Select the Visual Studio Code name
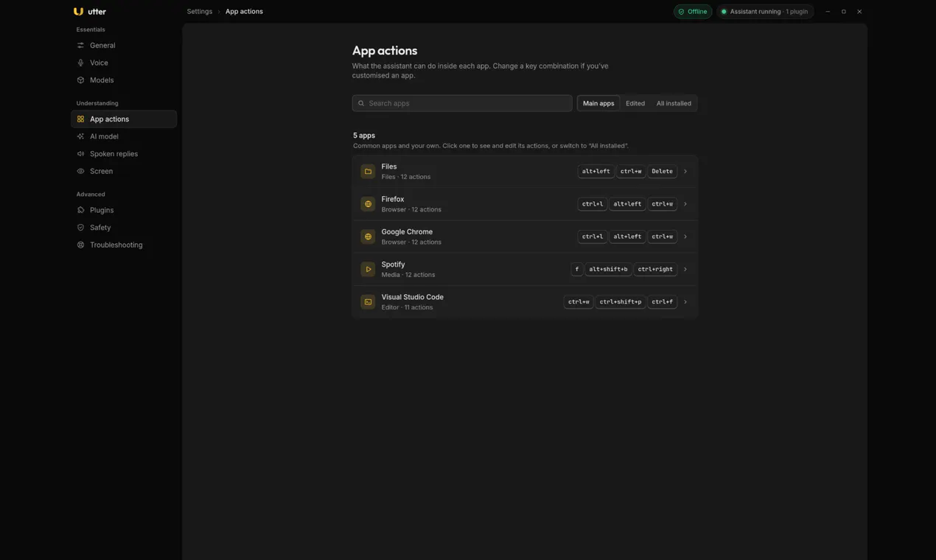 [412, 297]
